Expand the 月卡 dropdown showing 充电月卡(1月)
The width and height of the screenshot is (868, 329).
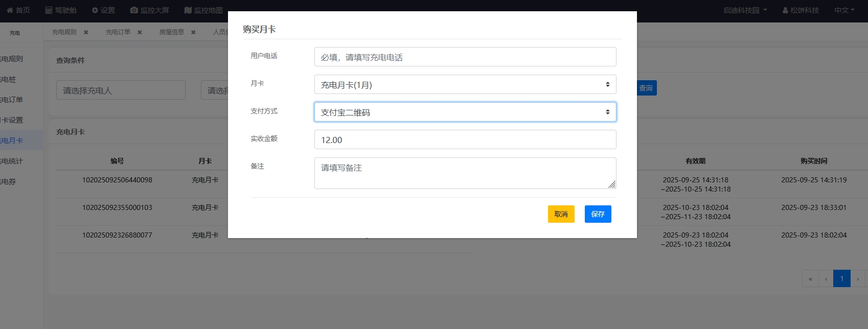click(x=465, y=85)
